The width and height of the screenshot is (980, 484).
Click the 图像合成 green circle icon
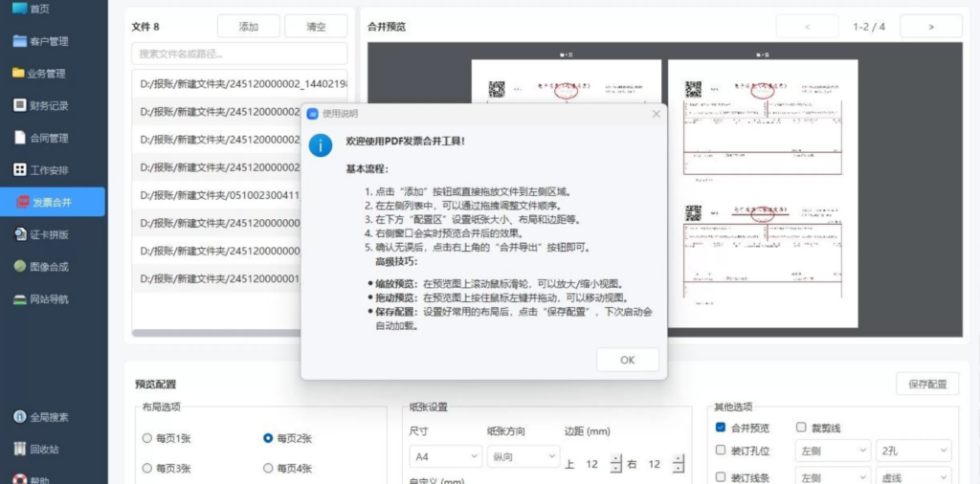[x=20, y=266]
